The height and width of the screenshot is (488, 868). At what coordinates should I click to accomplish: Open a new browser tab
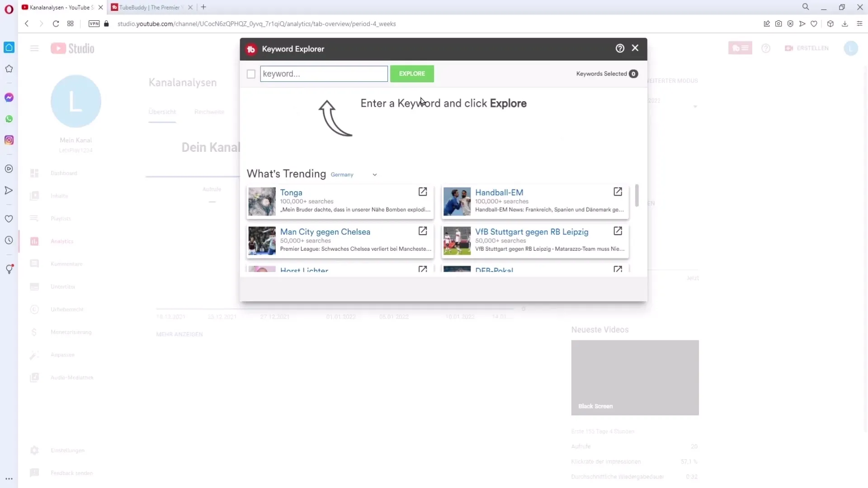pyautogui.click(x=203, y=7)
